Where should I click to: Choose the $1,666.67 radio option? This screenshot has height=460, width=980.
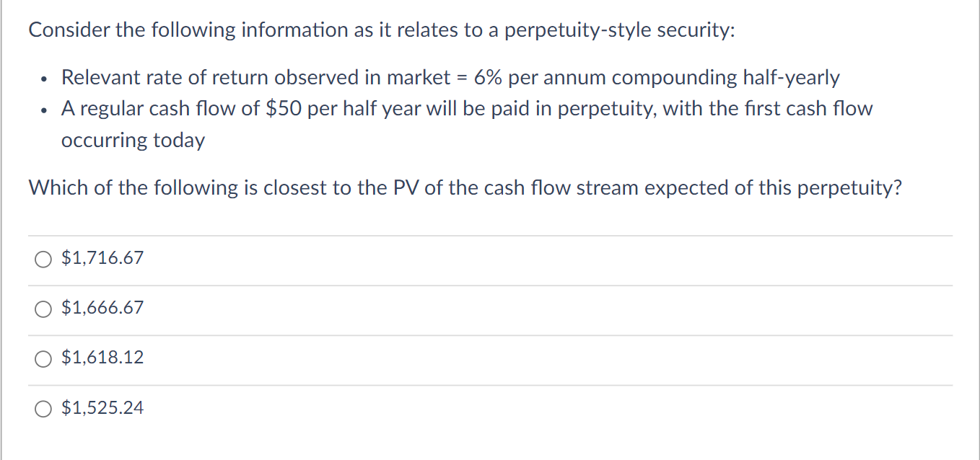click(x=43, y=309)
